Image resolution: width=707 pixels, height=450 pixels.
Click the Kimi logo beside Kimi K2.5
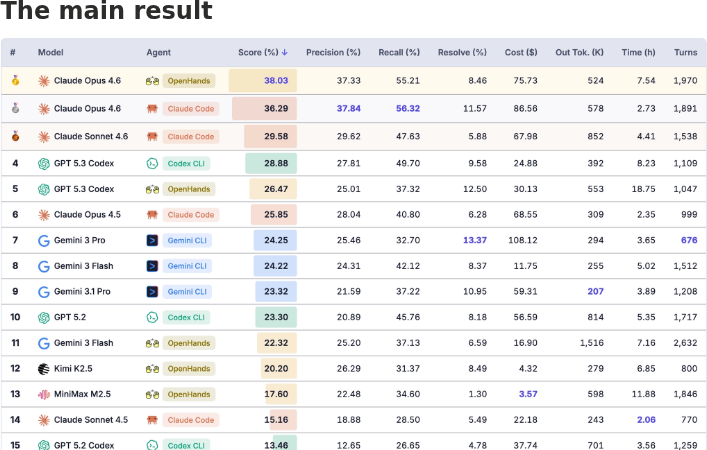coord(44,369)
